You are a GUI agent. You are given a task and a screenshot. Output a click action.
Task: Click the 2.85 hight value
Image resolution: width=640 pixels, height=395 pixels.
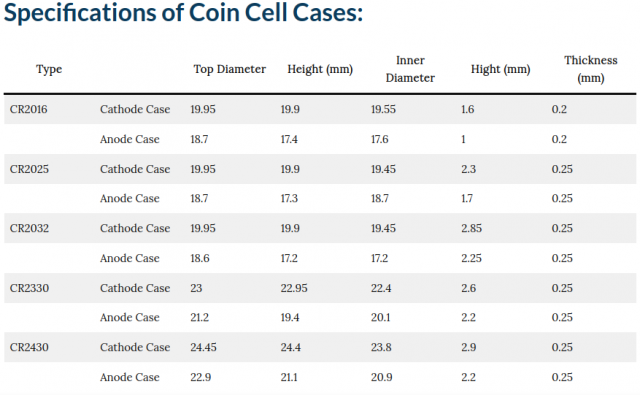click(x=471, y=228)
